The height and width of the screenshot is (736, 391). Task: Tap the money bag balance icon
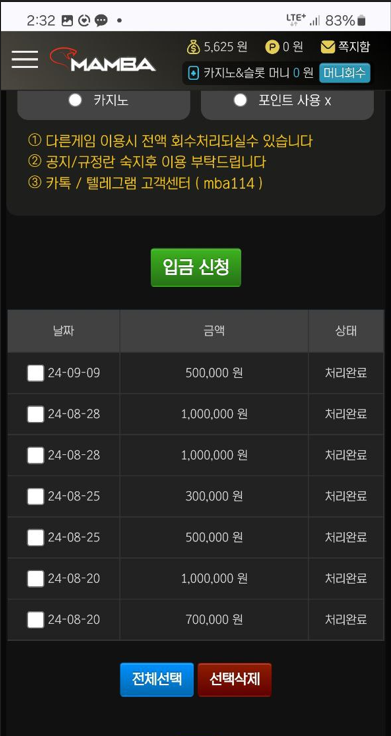click(193, 46)
